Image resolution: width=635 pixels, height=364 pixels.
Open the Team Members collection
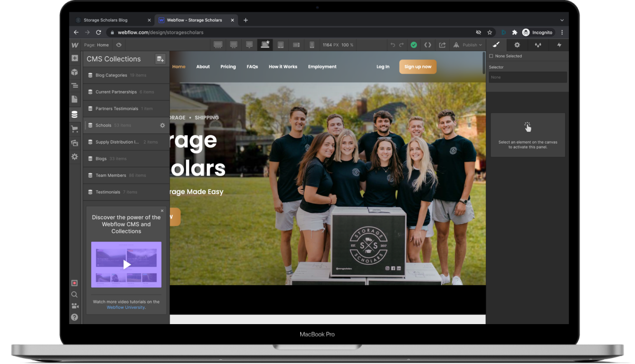[127, 175]
